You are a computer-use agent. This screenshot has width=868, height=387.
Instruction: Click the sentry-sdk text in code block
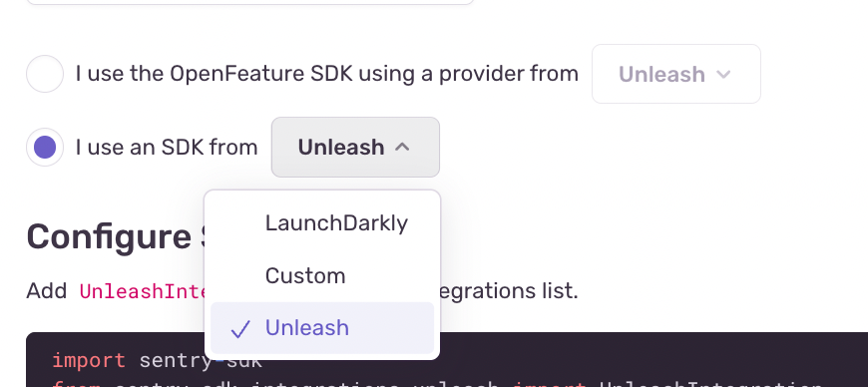pyautogui.click(x=201, y=360)
